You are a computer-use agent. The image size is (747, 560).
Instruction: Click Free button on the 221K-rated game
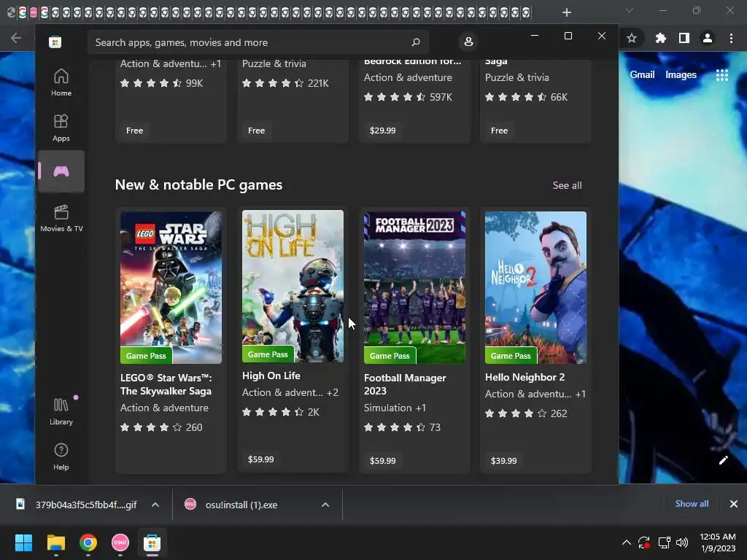pos(256,130)
